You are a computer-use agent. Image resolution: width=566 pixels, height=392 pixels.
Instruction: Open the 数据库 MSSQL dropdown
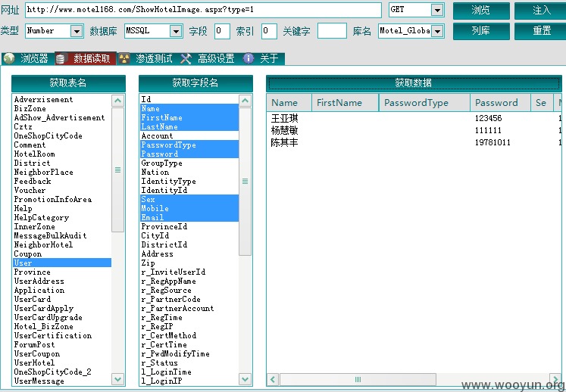[x=176, y=31]
